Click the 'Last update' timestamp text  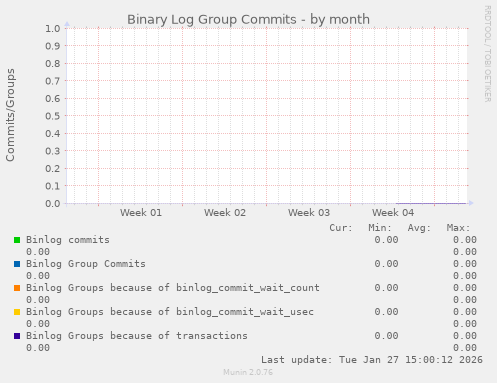click(x=372, y=360)
